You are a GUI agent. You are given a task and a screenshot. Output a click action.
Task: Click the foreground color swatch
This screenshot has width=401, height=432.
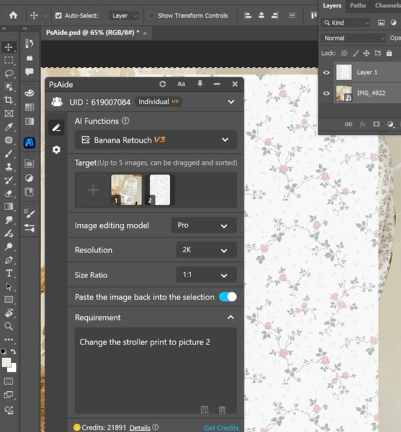(6, 363)
